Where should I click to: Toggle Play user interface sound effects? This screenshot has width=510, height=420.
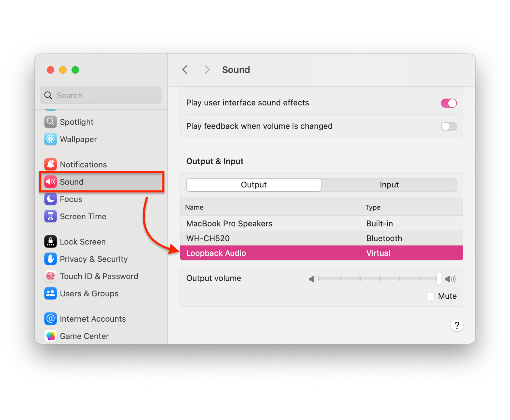pyautogui.click(x=449, y=103)
